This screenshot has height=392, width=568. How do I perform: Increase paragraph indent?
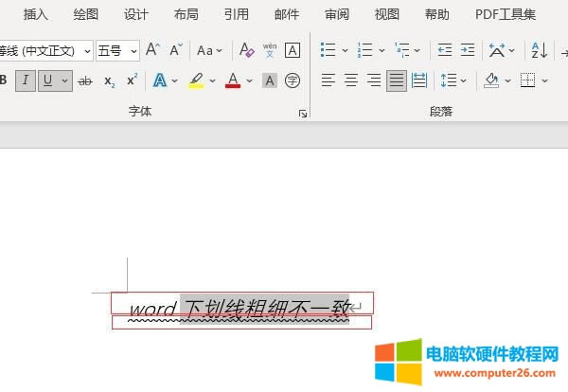coord(468,50)
